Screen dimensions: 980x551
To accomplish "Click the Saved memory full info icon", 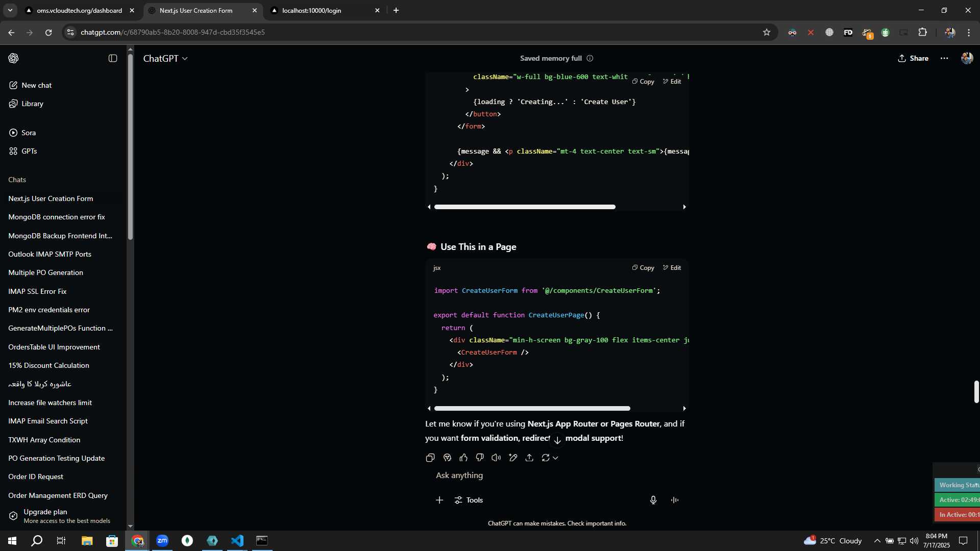I will (x=590, y=58).
